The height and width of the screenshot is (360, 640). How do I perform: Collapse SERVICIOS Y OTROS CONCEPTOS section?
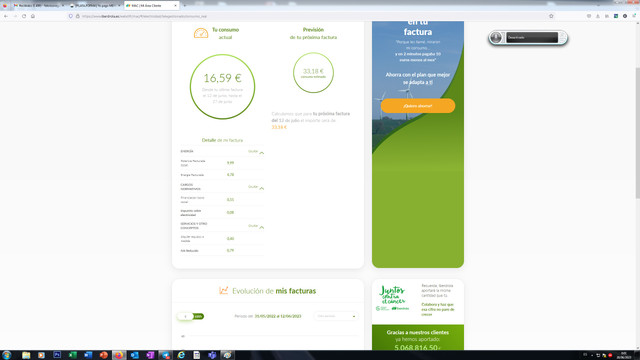(256, 226)
